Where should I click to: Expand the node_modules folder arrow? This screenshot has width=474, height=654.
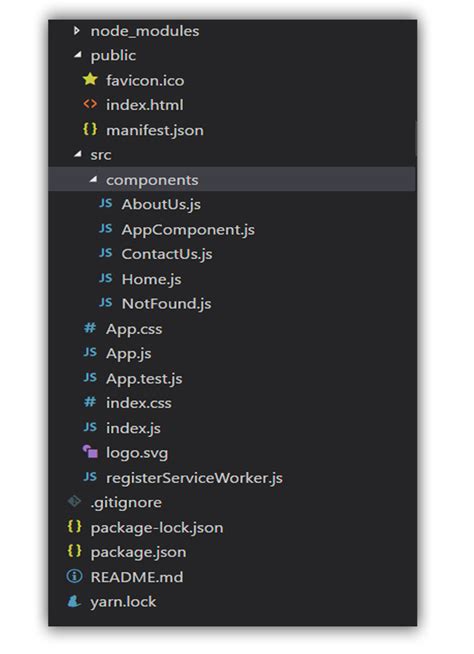[76, 30]
